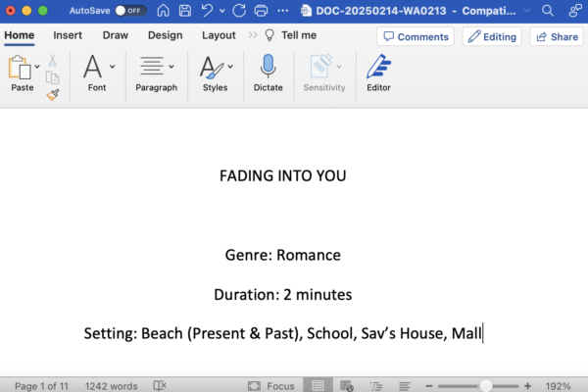Click the Share button
The width and height of the screenshot is (588, 392).
[x=557, y=36]
